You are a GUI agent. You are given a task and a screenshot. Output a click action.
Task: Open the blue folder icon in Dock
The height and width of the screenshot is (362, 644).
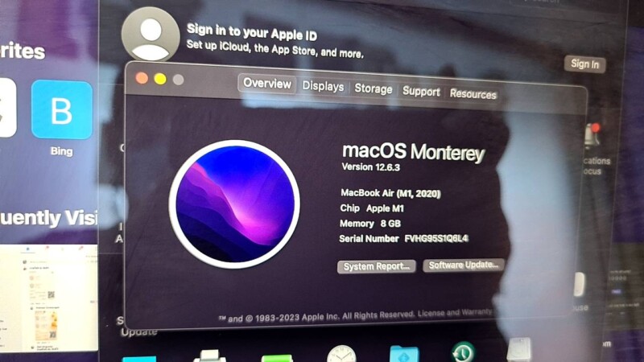[404, 355]
